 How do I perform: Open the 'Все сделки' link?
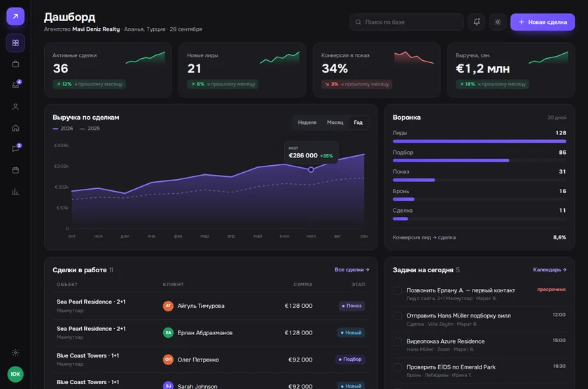[351, 269]
